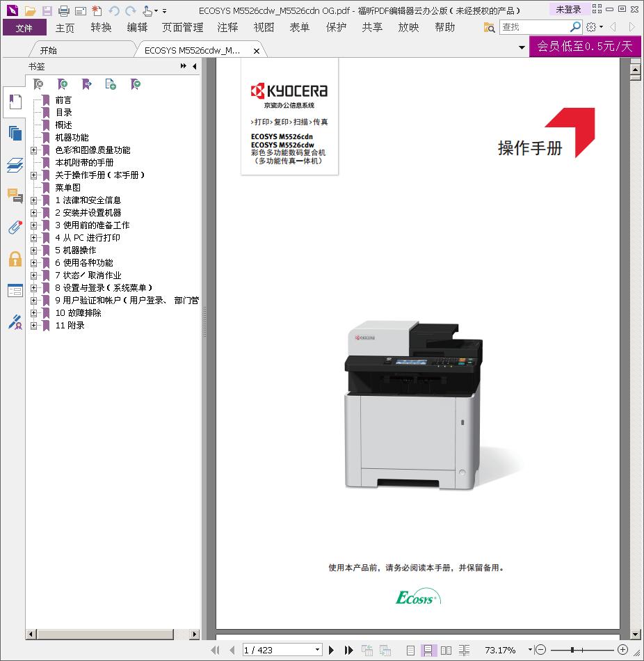Click the bookmarks scroll right arrow

point(194,634)
